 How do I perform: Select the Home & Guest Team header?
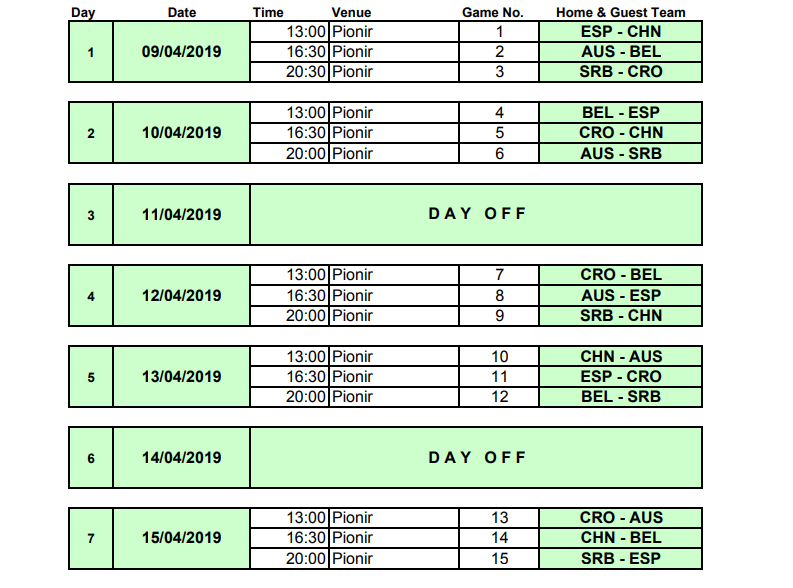pos(620,13)
